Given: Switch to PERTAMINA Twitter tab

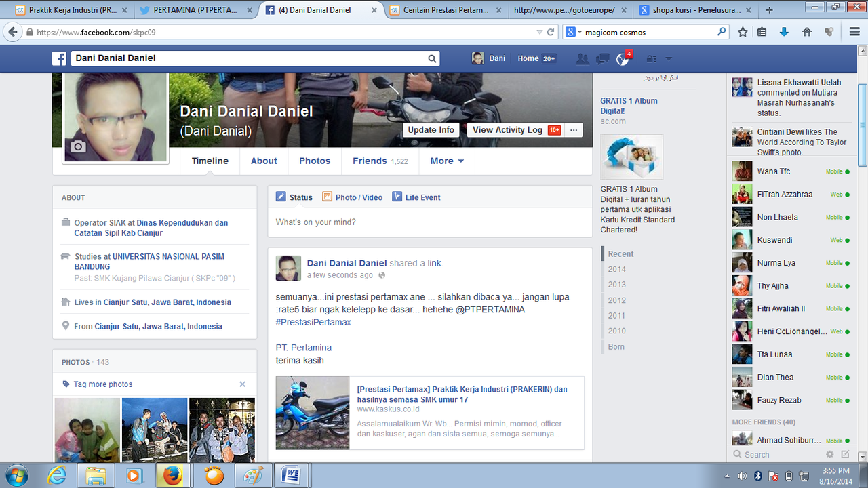Looking at the screenshot, I should [x=196, y=10].
